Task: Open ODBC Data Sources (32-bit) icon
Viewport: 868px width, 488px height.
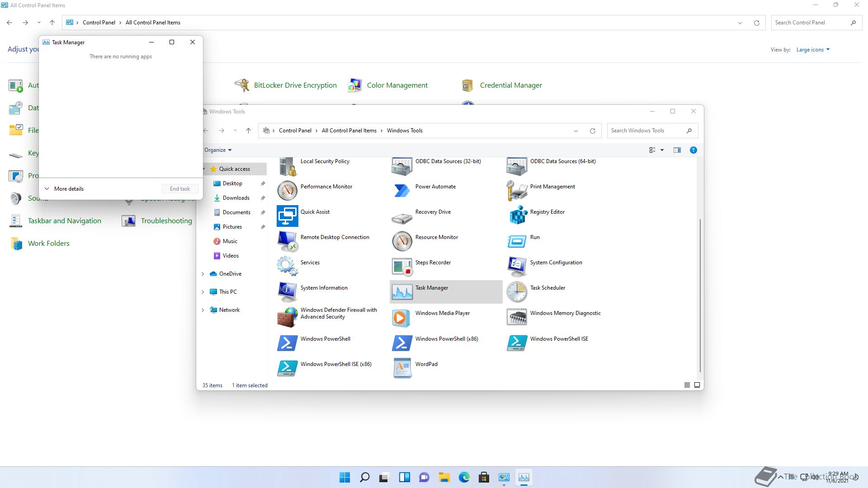Action: pyautogui.click(x=402, y=166)
